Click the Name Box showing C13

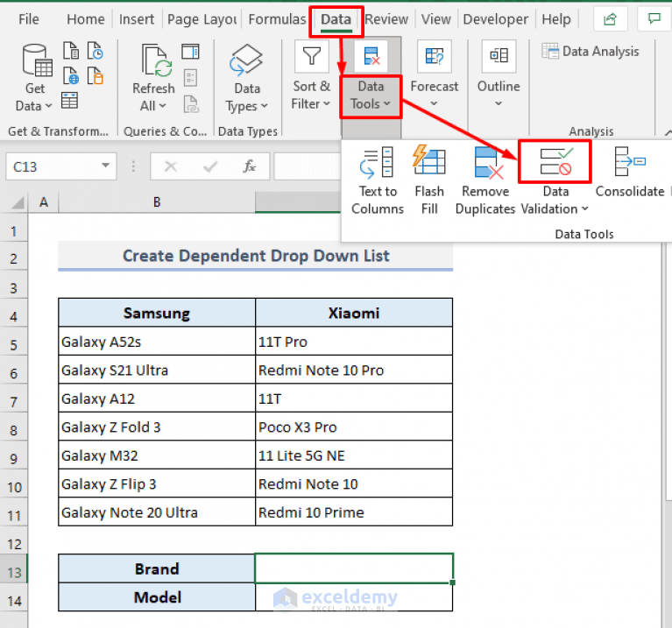(x=53, y=166)
